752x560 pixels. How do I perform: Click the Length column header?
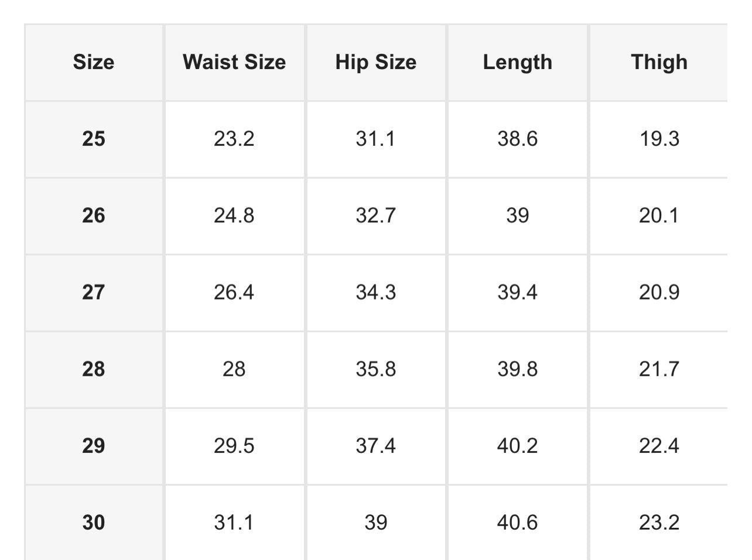[518, 62]
